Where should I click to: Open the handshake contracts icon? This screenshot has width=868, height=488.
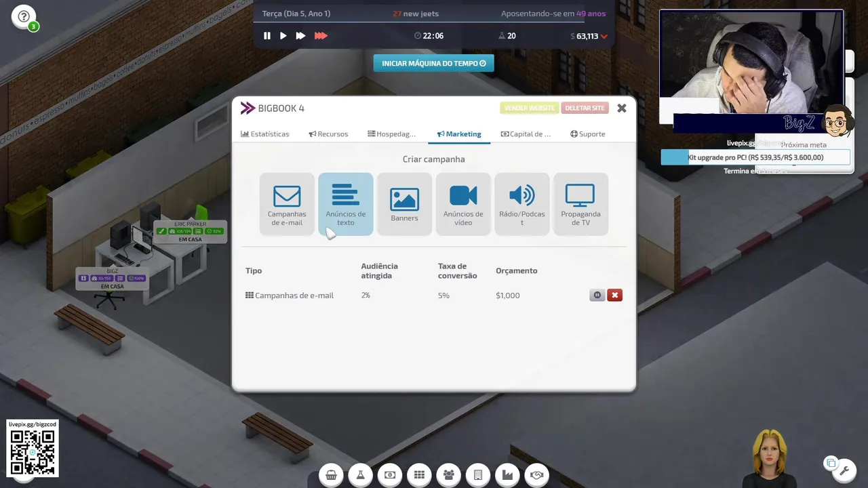pyautogui.click(x=537, y=475)
